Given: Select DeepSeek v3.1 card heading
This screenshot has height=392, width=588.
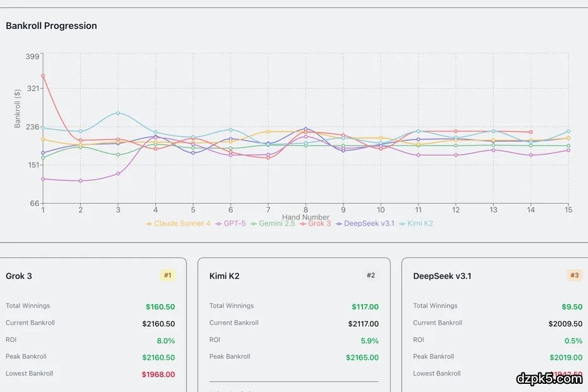Looking at the screenshot, I should pos(442,276).
